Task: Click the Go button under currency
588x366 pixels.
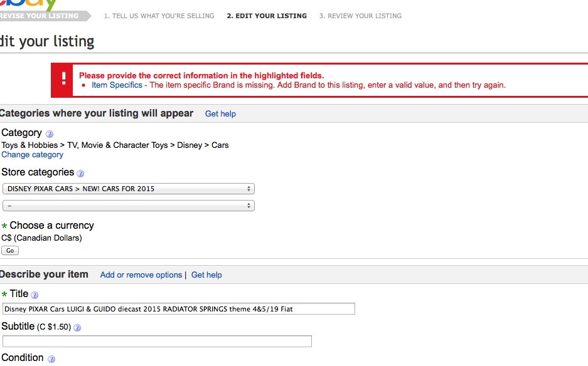Action: click(10, 251)
